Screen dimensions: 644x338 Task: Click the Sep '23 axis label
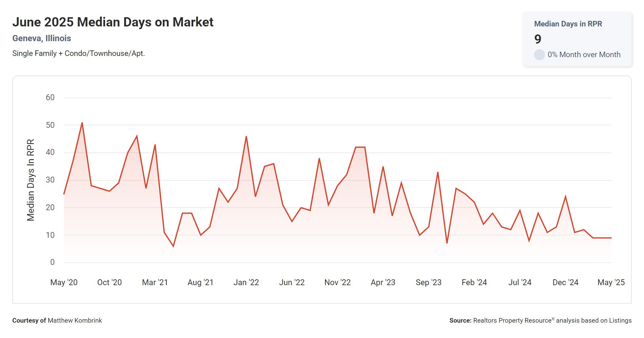pos(428,282)
